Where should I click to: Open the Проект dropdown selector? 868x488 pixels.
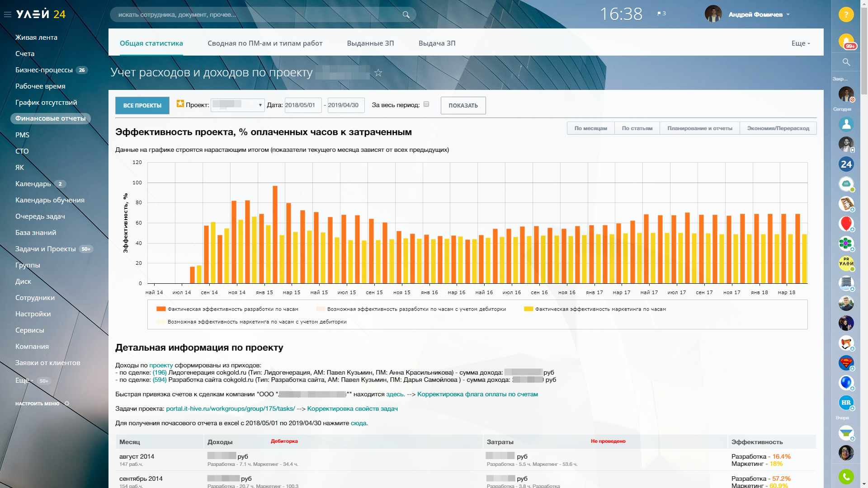237,105
